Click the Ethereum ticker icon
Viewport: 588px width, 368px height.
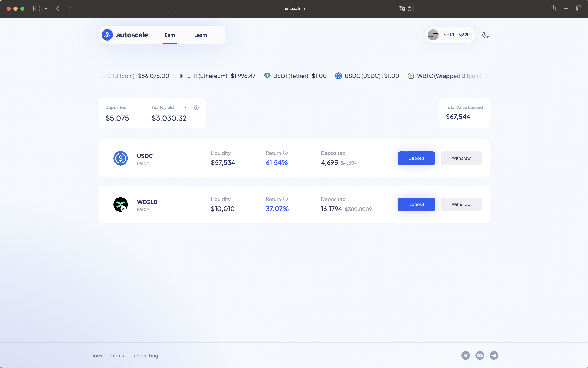[181, 76]
